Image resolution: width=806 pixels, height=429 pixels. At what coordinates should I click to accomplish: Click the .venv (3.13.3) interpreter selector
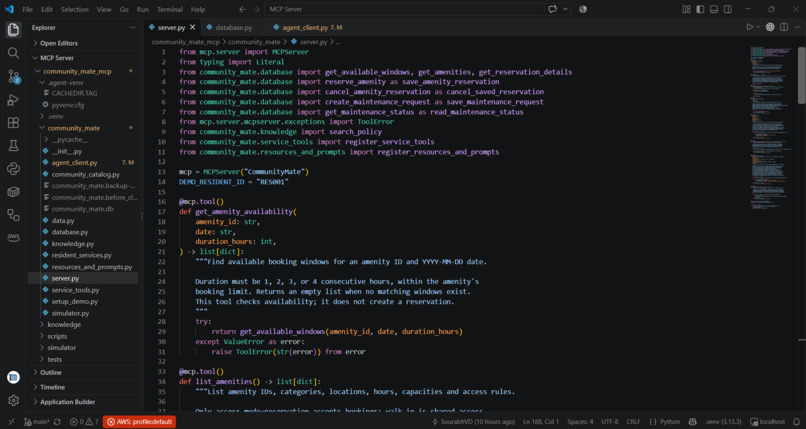[x=723, y=422]
